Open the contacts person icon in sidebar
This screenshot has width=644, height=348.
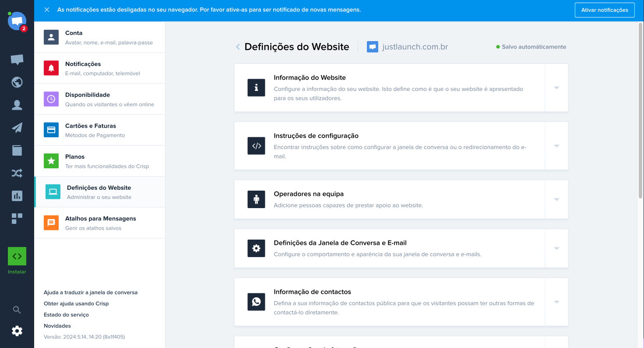[17, 105]
